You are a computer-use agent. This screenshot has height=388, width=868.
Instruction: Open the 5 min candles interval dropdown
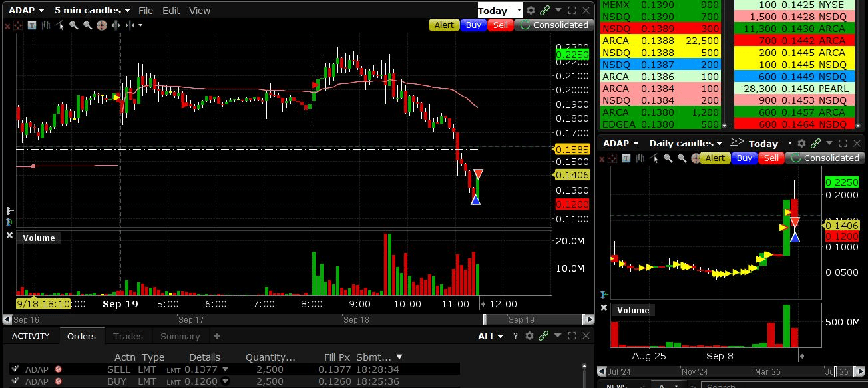pos(92,11)
